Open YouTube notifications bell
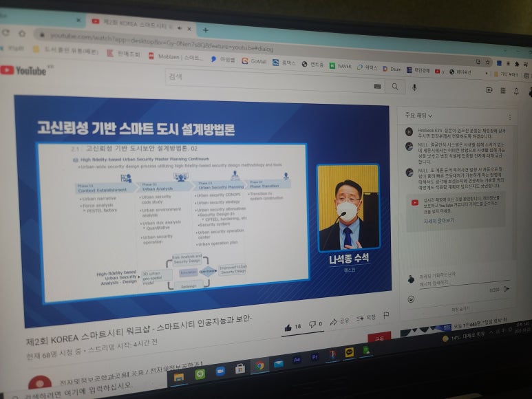This screenshot has width=532, height=399. pyautogui.click(x=516, y=91)
